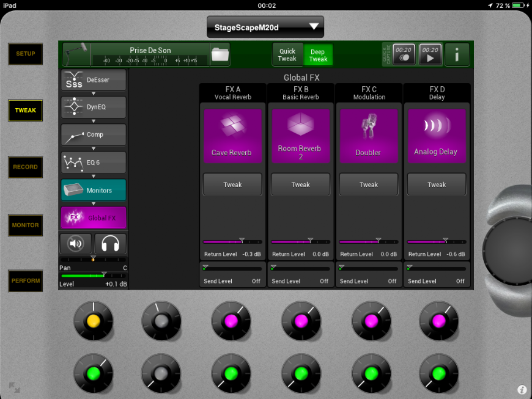Viewport: 532px width, 399px height.
Task: Open the EQ 6 block
Action: click(x=94, y=163)
